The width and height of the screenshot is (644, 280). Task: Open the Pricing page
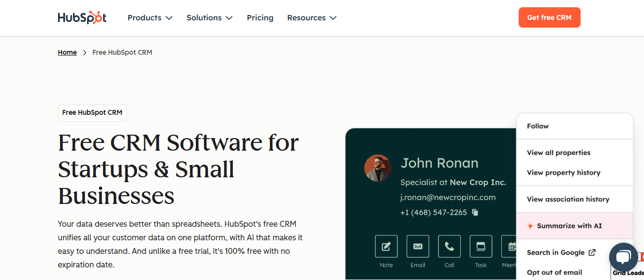(x=260, y=17)
